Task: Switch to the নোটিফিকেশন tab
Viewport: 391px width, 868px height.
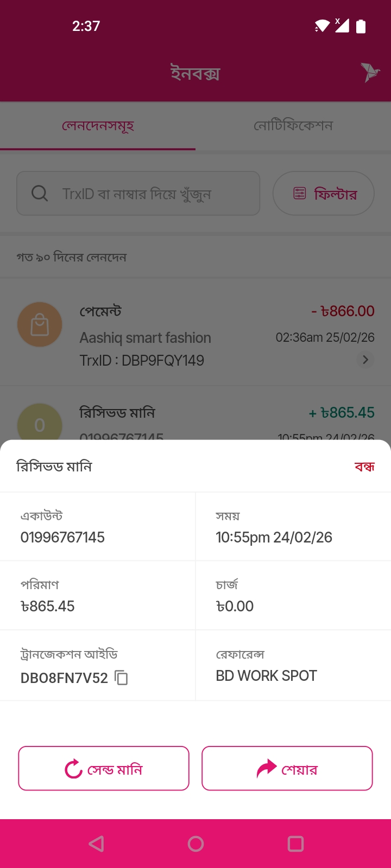Action: (293, 126)
